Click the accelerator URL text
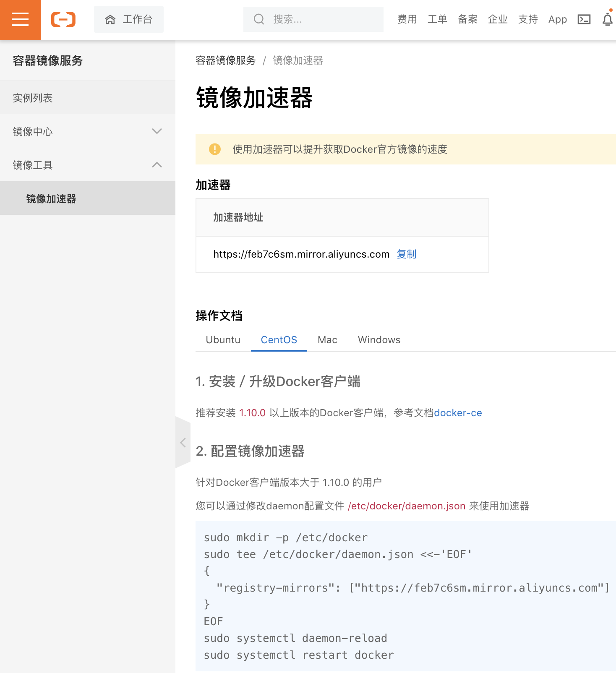 coord(301,254)
